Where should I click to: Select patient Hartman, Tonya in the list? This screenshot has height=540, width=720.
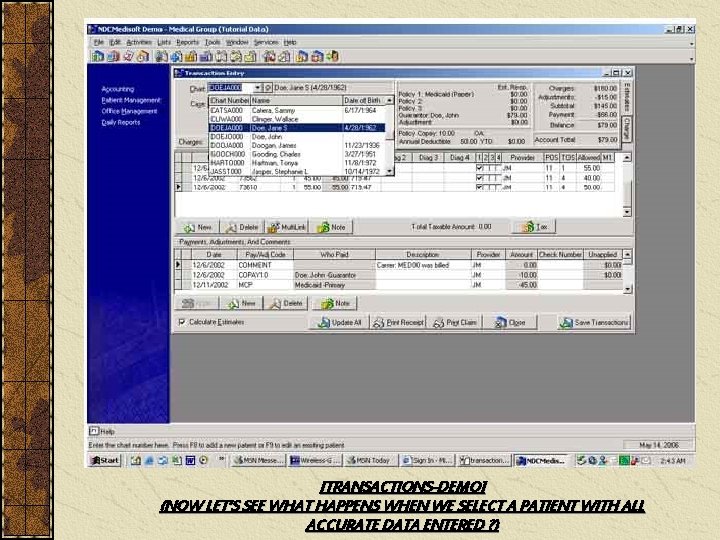pos(297,163)
